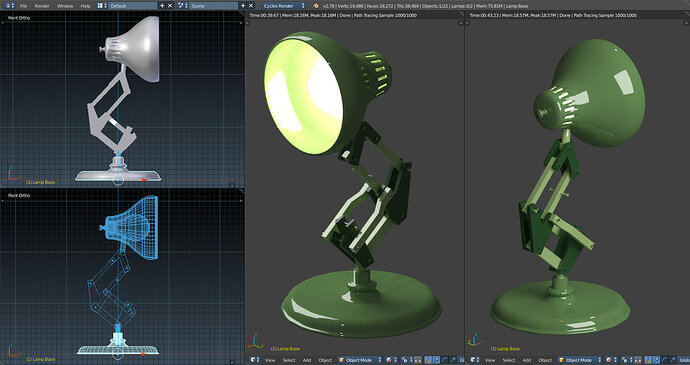The image size is (690, 365).
Task: Delete the current scene with the X button
Action: [251, 6]
